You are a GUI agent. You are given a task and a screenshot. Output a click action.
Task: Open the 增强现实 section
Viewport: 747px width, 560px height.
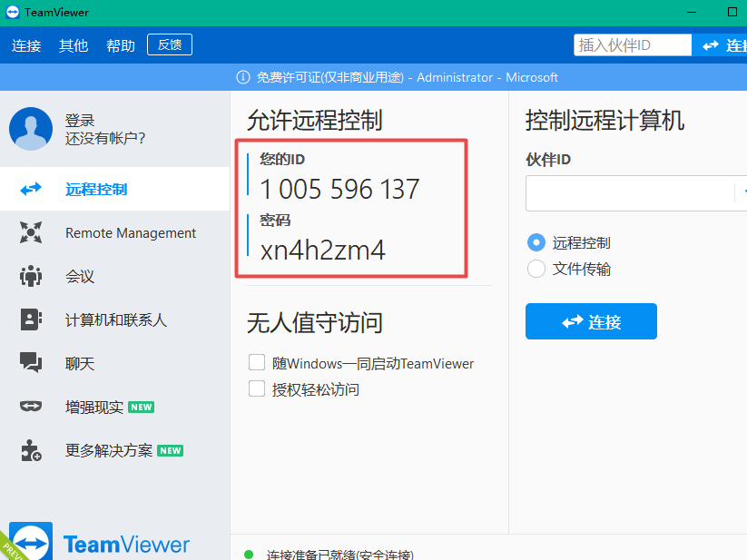114,407
